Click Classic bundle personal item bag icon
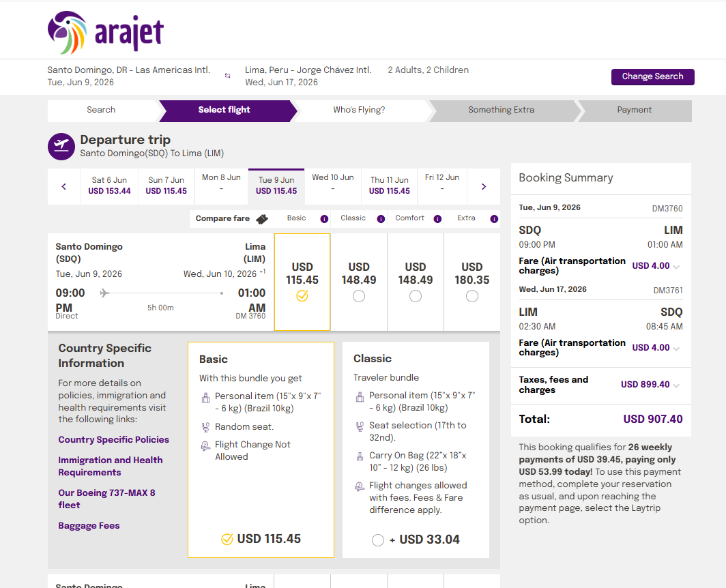 click(360, 397)
